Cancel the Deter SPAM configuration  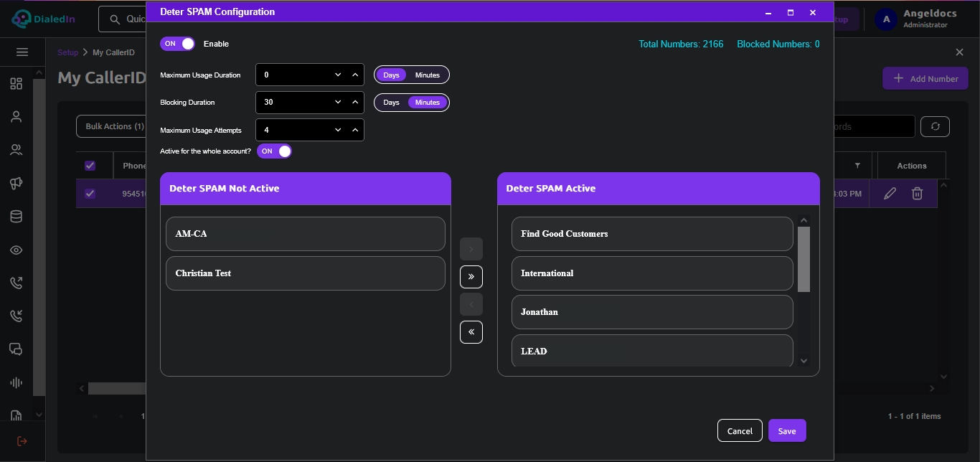pyautogui.click(x=740, y=430)
